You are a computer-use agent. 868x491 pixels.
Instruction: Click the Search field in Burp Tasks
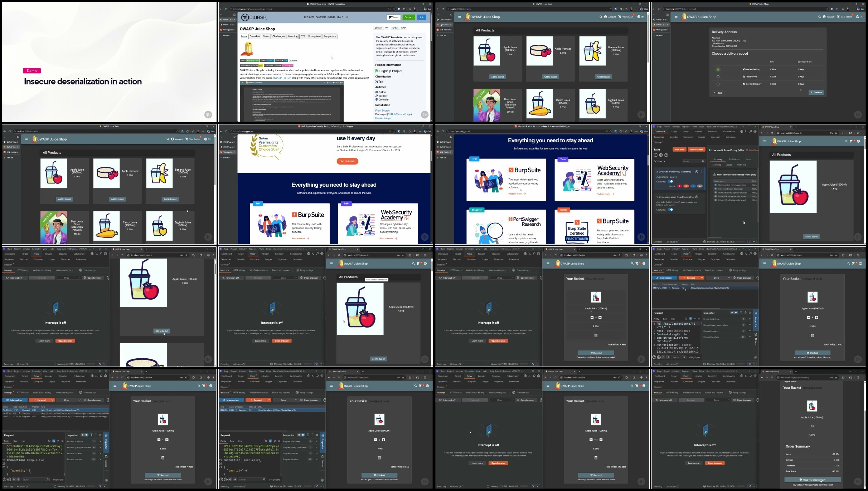point(691,161)
